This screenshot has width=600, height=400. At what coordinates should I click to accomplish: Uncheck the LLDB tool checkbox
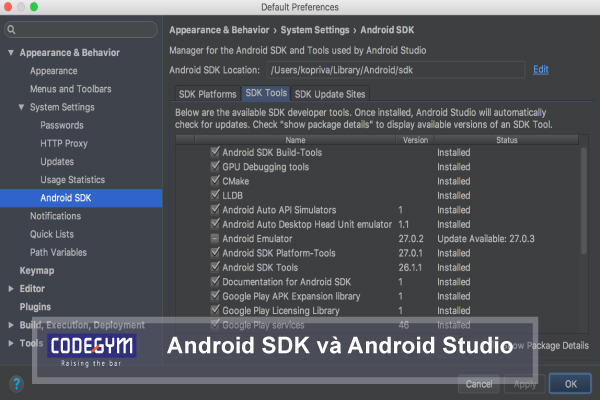(215, 196)
